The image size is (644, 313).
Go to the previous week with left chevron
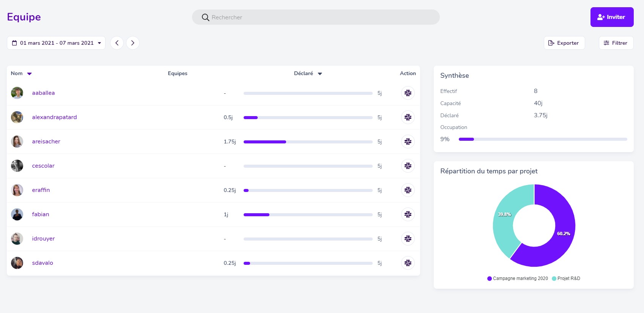[x=117, y=43]
